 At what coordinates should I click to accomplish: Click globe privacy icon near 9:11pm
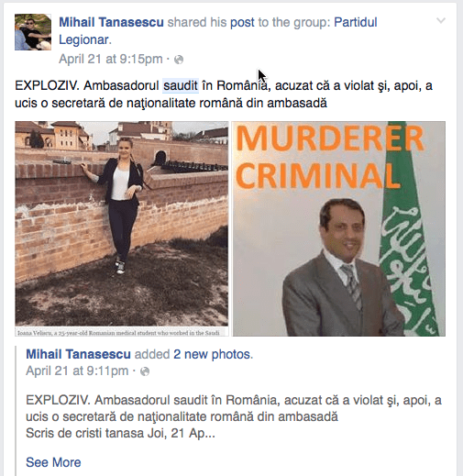tap(145, 371)
